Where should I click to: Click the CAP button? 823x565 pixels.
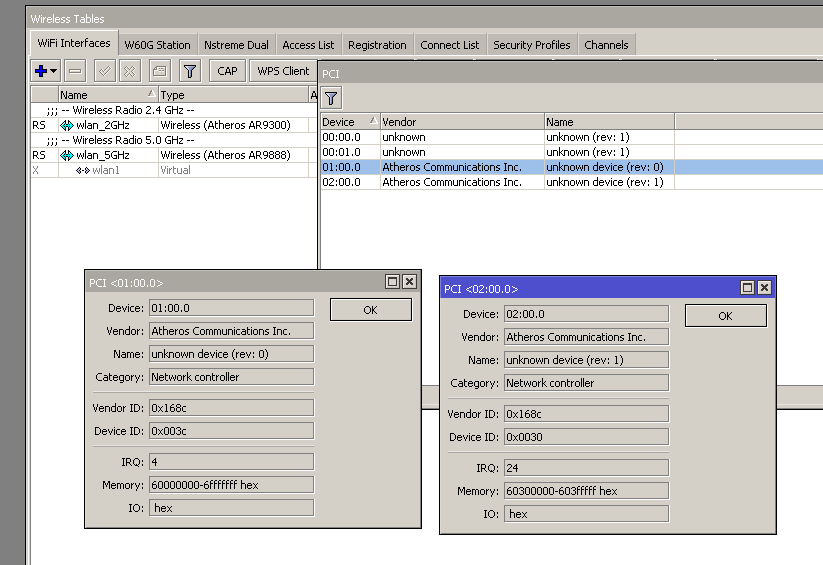[x=227, y=71]
